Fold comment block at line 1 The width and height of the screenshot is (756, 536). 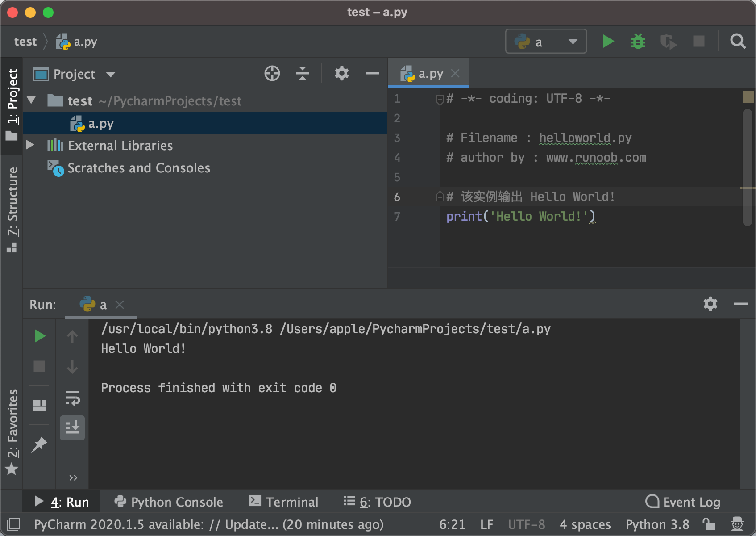(x=440, y=99)
